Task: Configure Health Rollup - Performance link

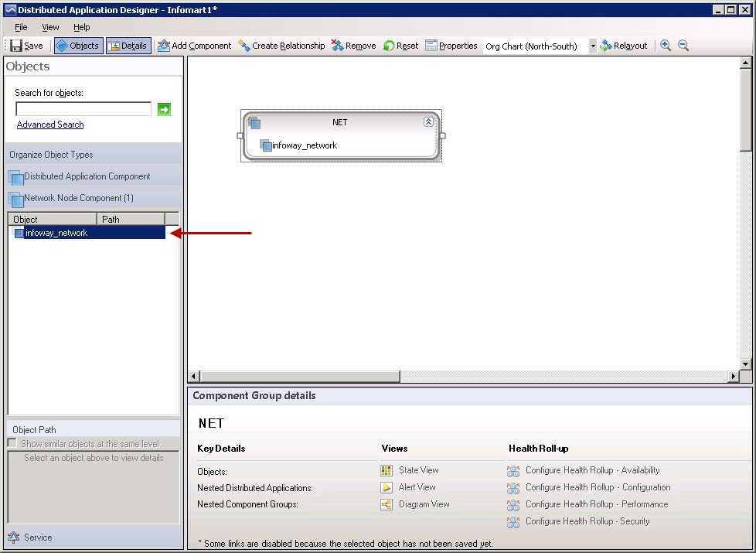Action: tap(597, 504)
